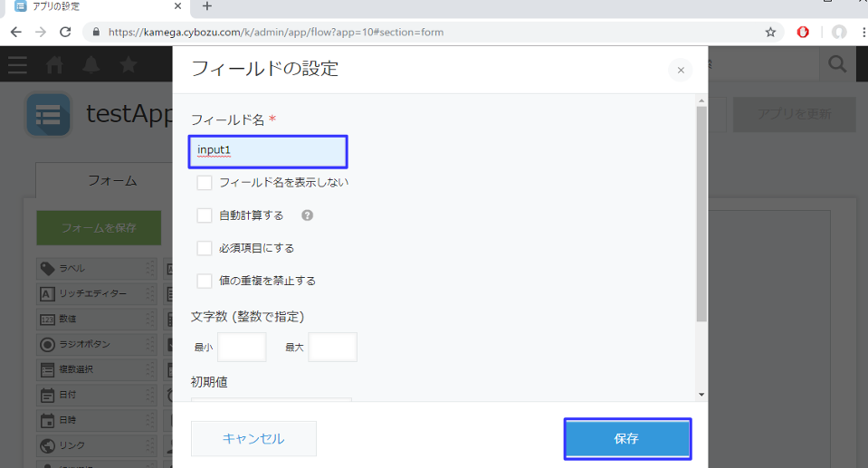Go back with the browser back arrow
Image resolution: width=868 pixels, height=468 pixels.
pos(16,32)
